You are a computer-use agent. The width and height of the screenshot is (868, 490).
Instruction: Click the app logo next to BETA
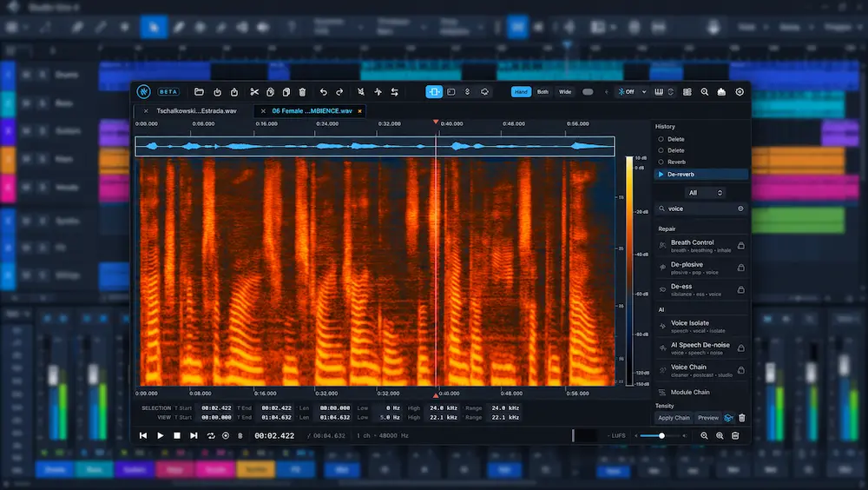pyautogui.click(x=144, y=92)
